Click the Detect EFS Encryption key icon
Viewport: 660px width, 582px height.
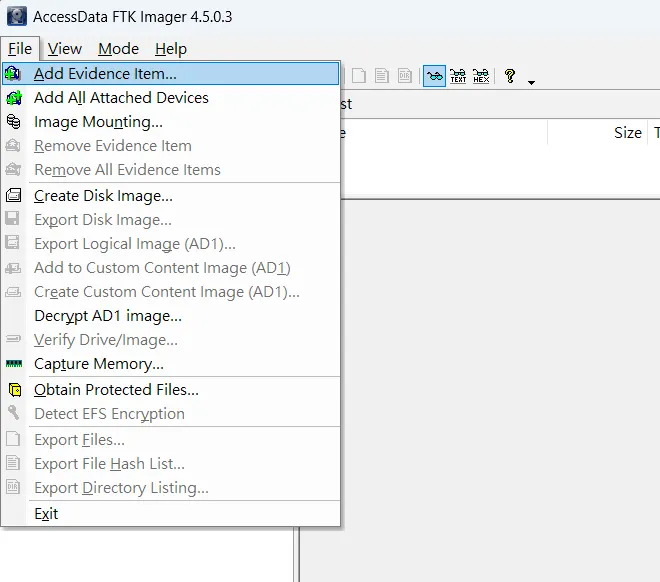[13, 412]
